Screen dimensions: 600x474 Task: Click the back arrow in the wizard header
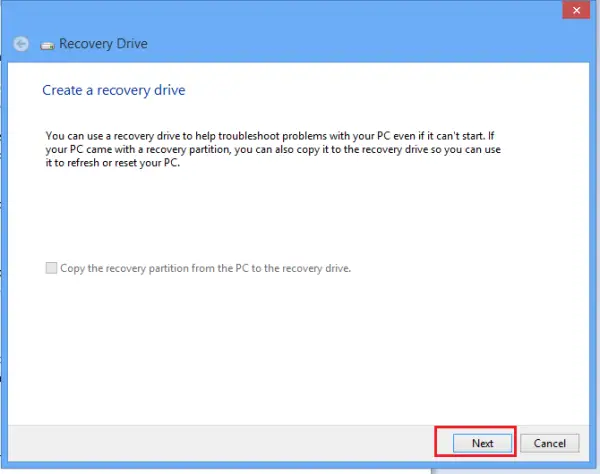pyautogui.click(x=21, y=44)
